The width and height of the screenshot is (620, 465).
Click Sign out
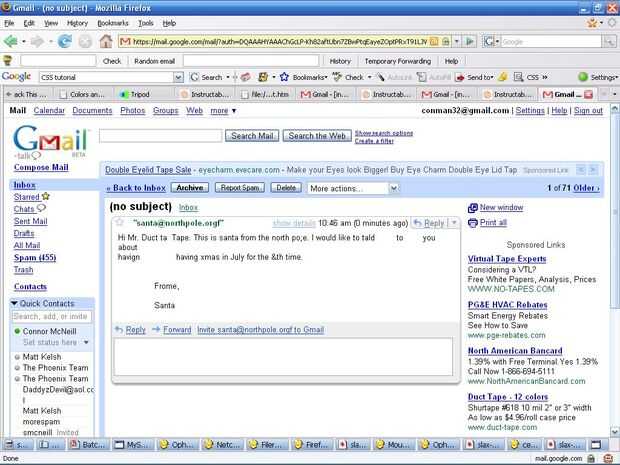(x=588, y=111)
